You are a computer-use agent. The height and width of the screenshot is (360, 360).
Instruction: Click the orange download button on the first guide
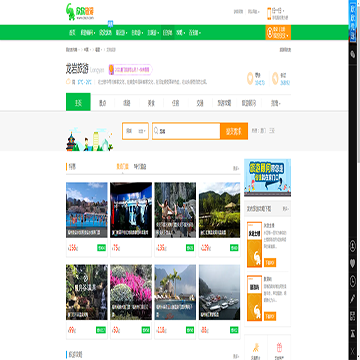click(x=270, y=262)
